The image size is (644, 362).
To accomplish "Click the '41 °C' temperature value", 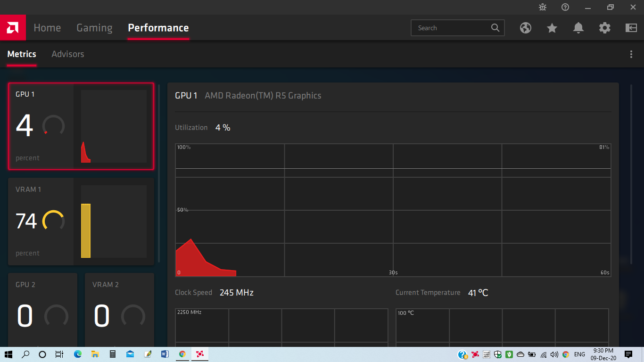I will 478,293.
